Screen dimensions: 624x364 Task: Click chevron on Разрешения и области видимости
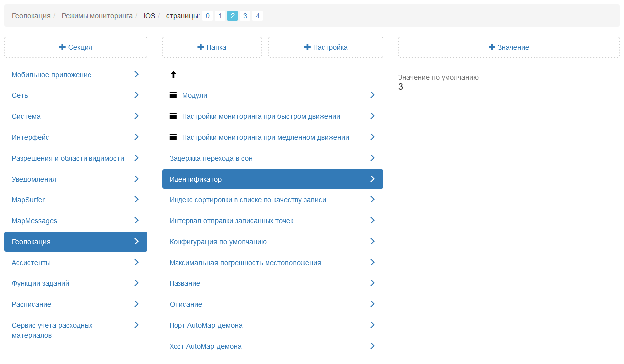coord(136,158)
